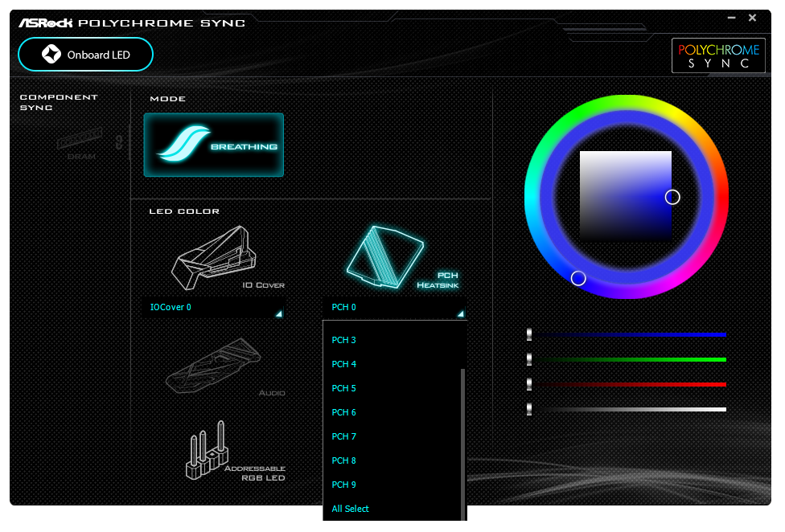Click the ASRock logo in title bar
This screenshot has height=532, width=785.
[x=46, y=23]
